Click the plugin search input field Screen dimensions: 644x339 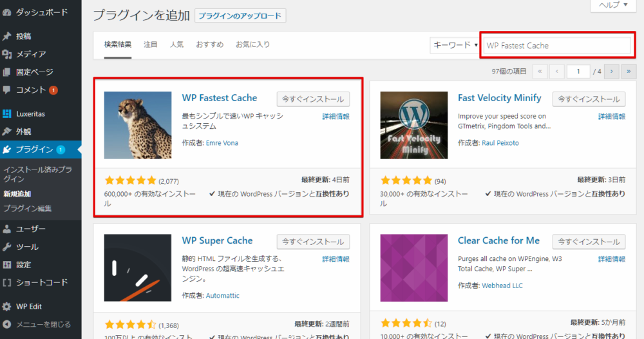[x=556, y=46]
